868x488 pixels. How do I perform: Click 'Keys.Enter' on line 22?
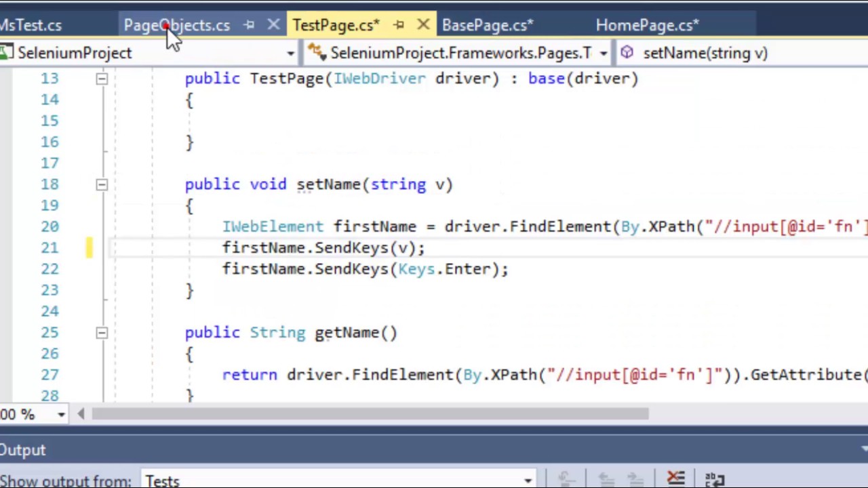pyautogui.click(x=444, y=269)
